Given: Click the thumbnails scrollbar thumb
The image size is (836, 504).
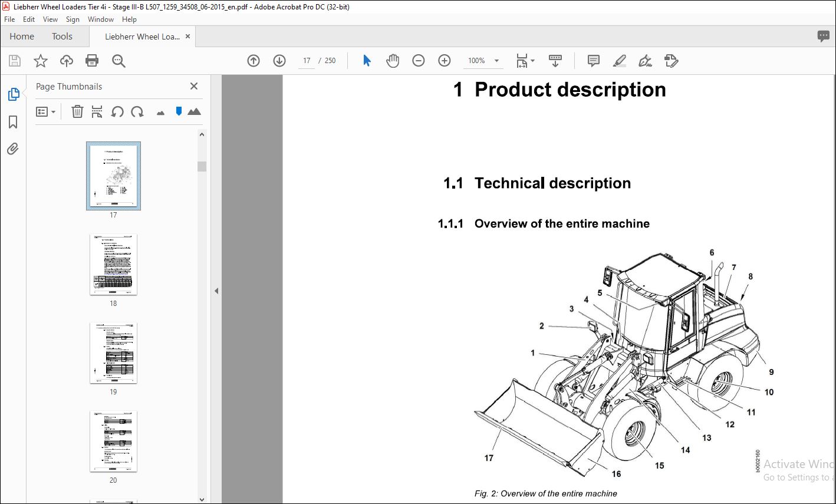Looking at the screenshot, I should pyautogui.click(x=202, y=166).
